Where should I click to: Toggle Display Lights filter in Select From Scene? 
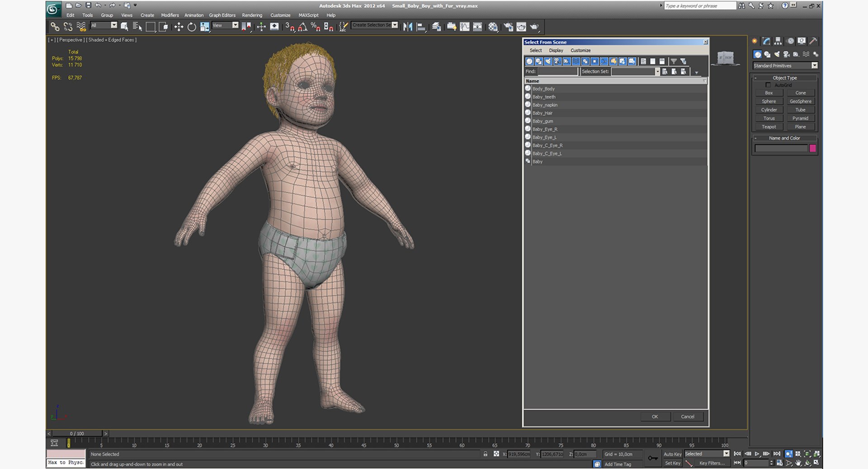(x=548, y=61)
